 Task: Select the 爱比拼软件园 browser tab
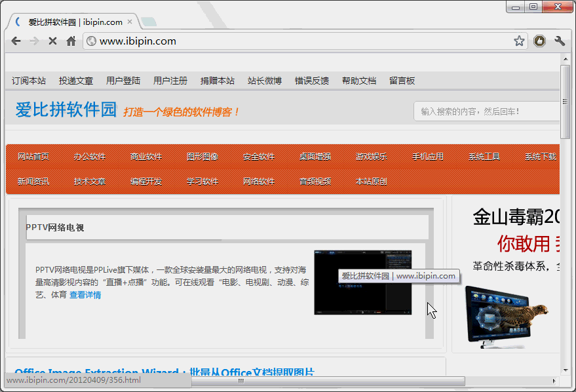(73, 22)
